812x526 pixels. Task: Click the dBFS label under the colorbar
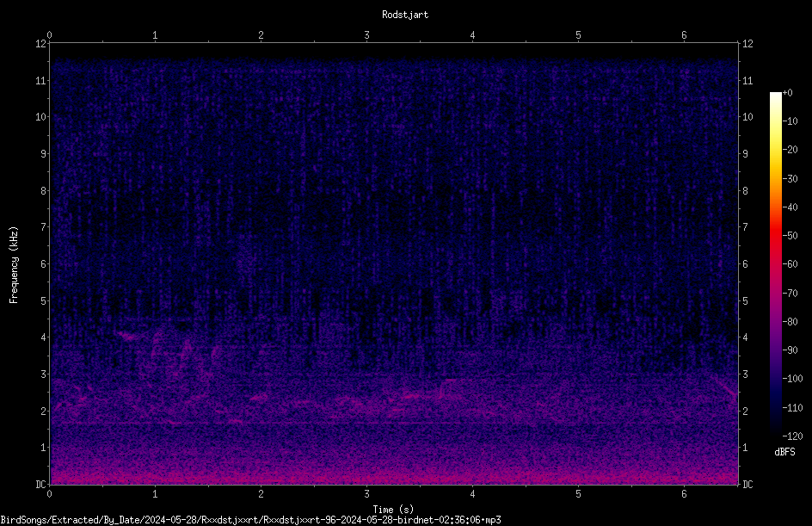(x=784, y=452)
